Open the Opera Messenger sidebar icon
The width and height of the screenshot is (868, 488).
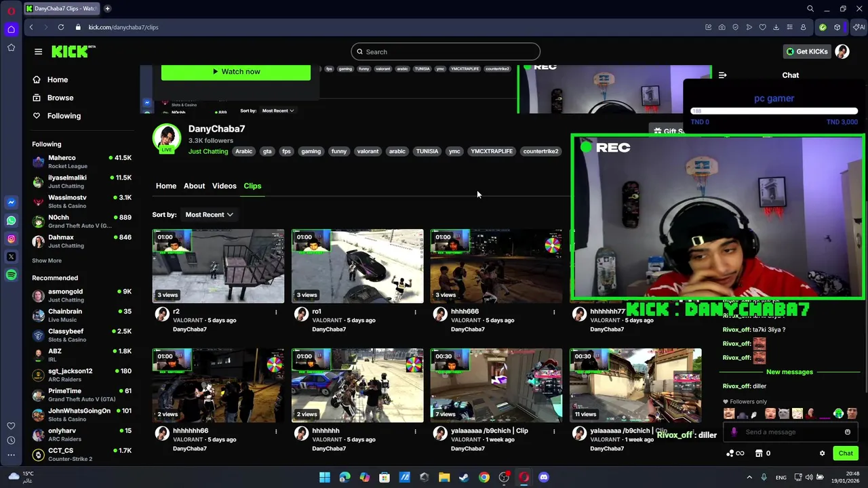[x=11, y=202]
